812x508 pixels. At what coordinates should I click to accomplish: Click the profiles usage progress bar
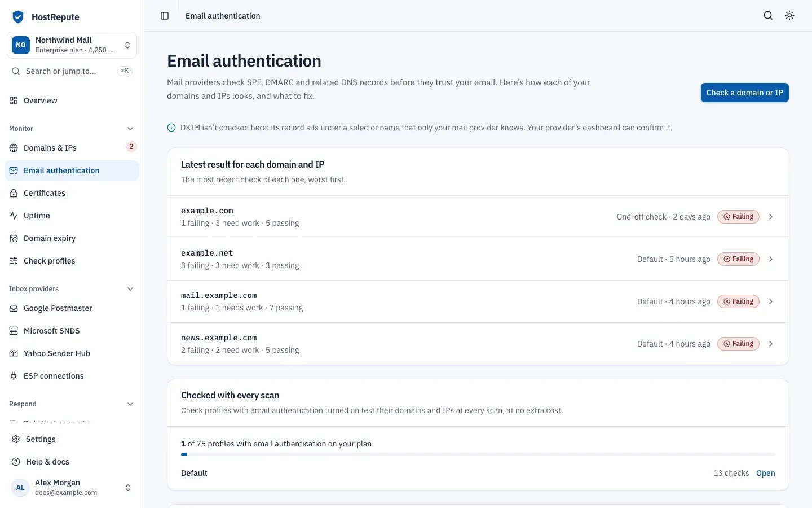(478, 454)
